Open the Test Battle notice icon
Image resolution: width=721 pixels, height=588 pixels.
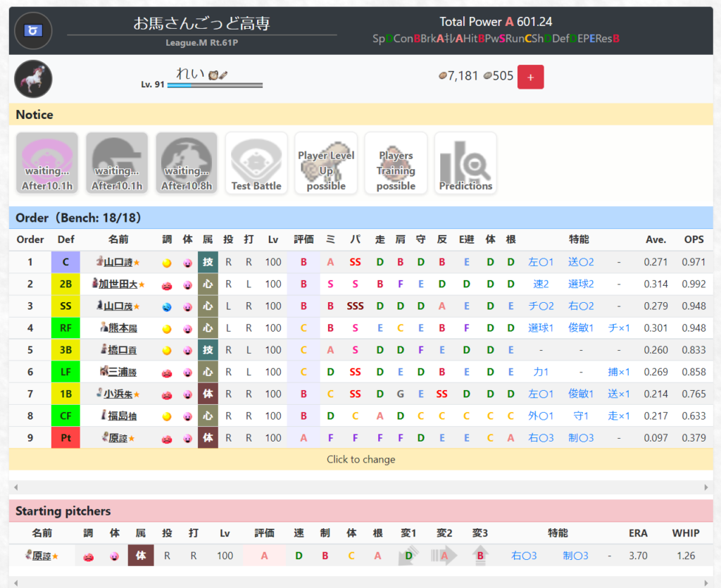point(256,163)
